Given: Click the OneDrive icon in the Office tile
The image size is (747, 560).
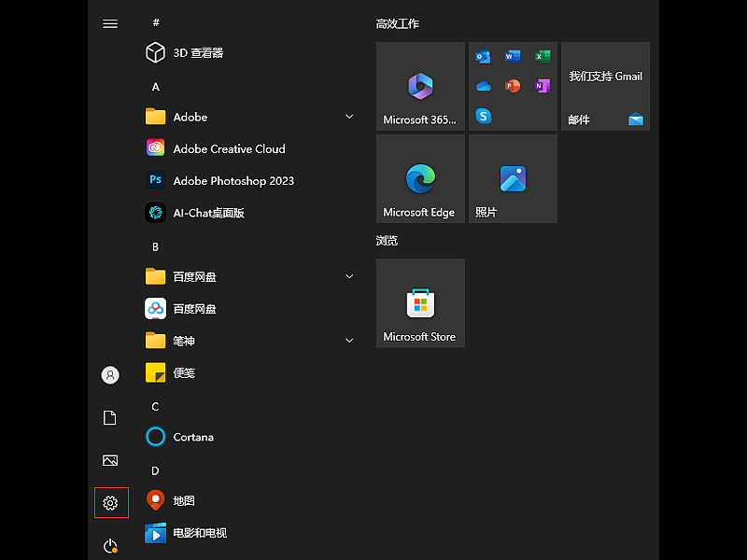Looking at the screenshot, I should click(484, 86).
